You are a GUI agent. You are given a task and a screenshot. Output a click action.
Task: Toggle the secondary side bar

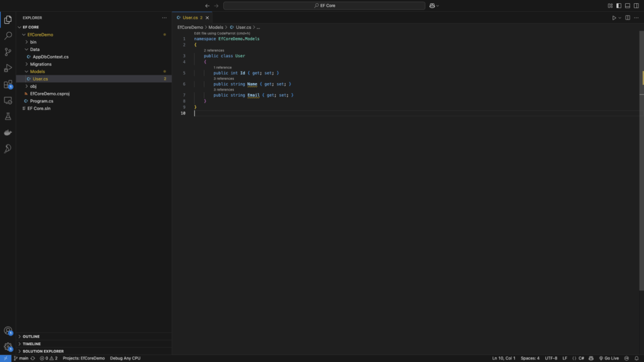[x=636, y=6]
